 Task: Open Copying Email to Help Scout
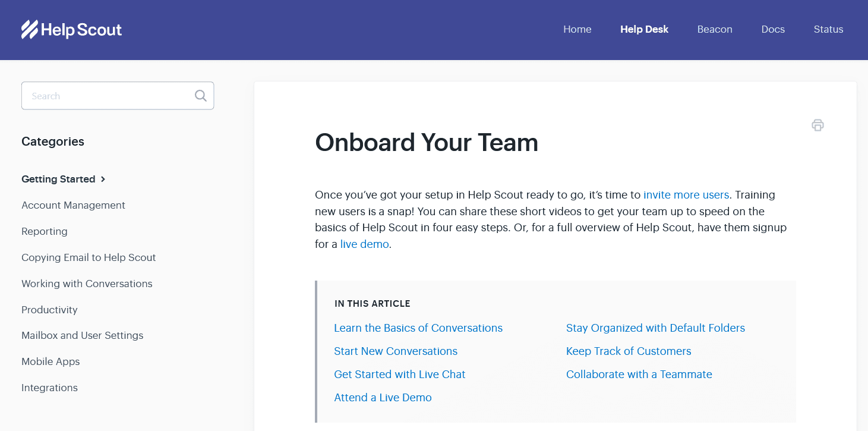[89, 257]
